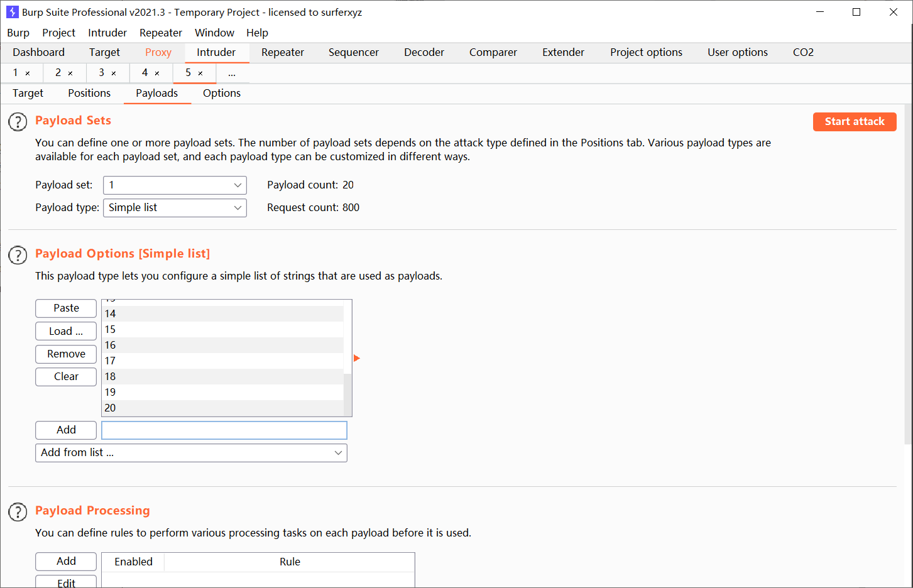Click Remove to delete selected payload
This screenshot has width=913, height=588.
(x=66, y=354)
